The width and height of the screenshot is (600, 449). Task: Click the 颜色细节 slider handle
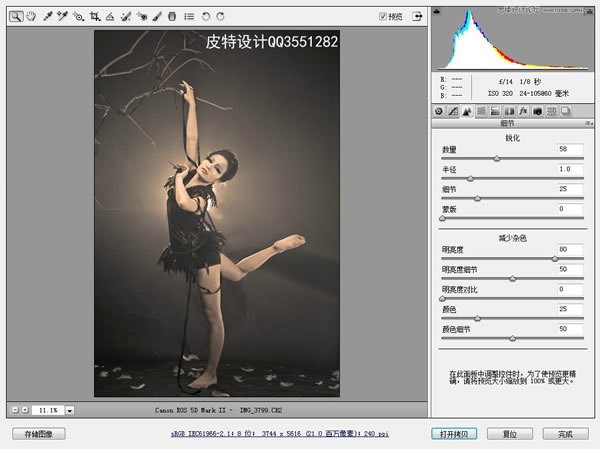(x=513, y=338)
